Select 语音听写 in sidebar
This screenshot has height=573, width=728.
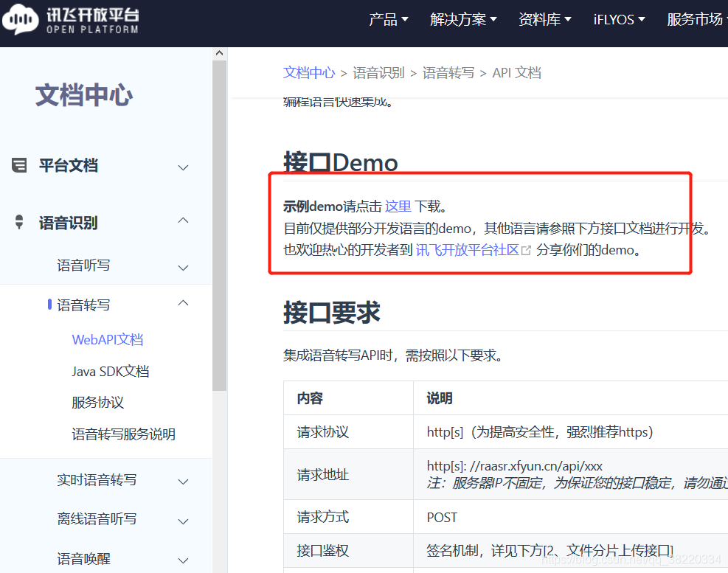tap(83, 265)
